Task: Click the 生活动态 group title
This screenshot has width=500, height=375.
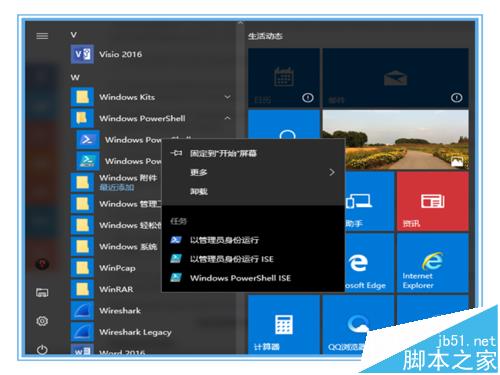Action: [265, 36]
